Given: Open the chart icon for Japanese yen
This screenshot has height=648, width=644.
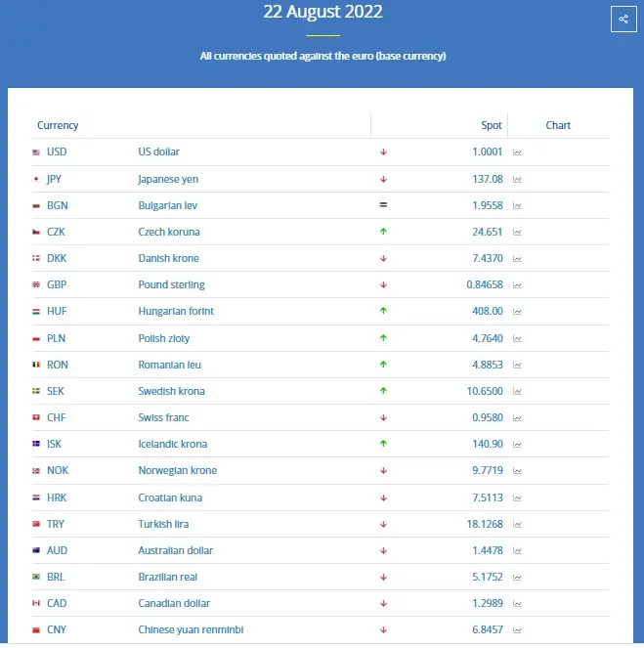Looking at the screenshot, I should (518, 180).
